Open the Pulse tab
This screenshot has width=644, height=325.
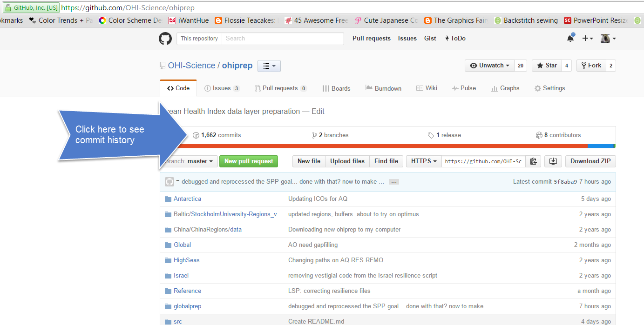click(464, 88)
